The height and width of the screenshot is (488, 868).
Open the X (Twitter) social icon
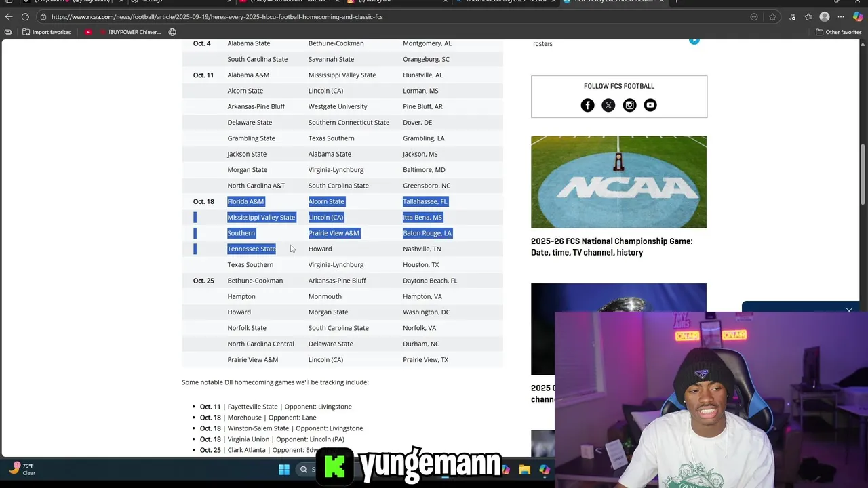pyautogui.click(x=608, y=105)
